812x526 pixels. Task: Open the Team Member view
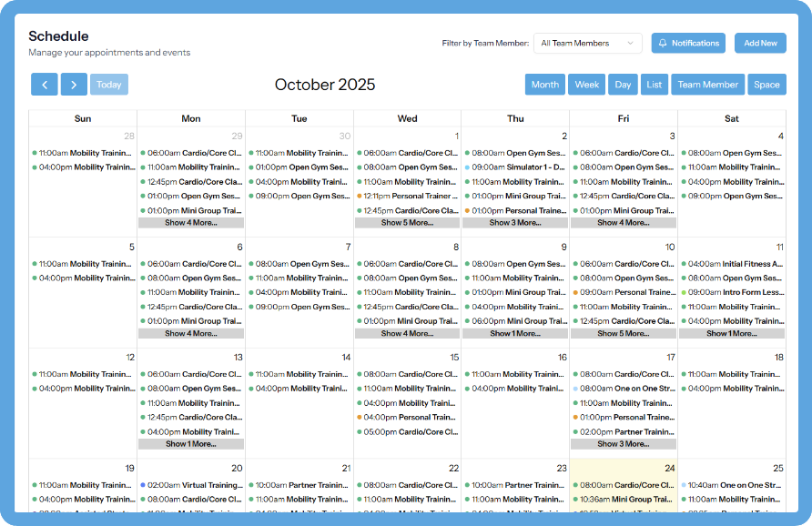point(707,84)
